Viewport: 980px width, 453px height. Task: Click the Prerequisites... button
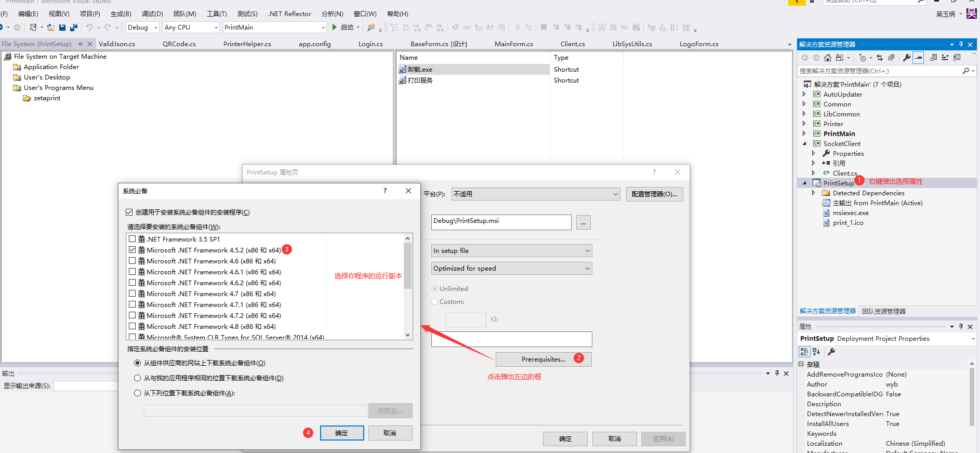(x=544, y=359)
